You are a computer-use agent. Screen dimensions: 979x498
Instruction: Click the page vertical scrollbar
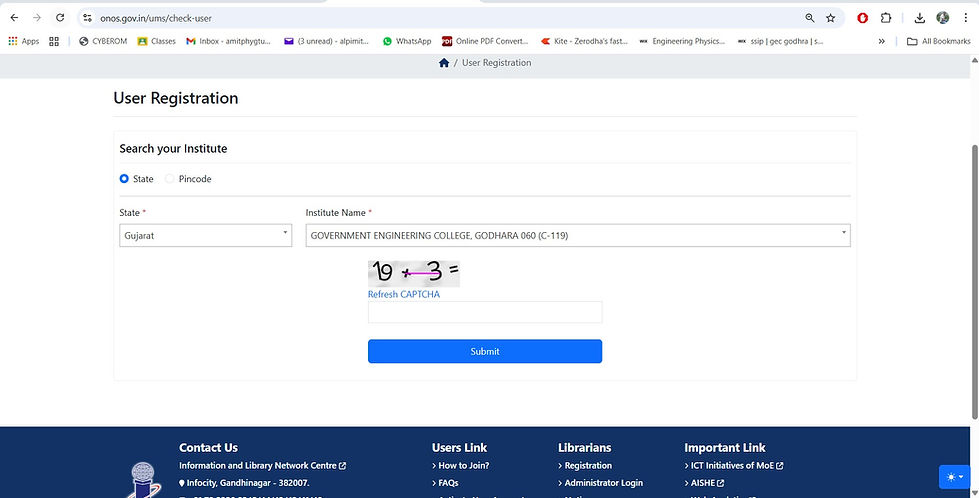[x=975, y=281]
